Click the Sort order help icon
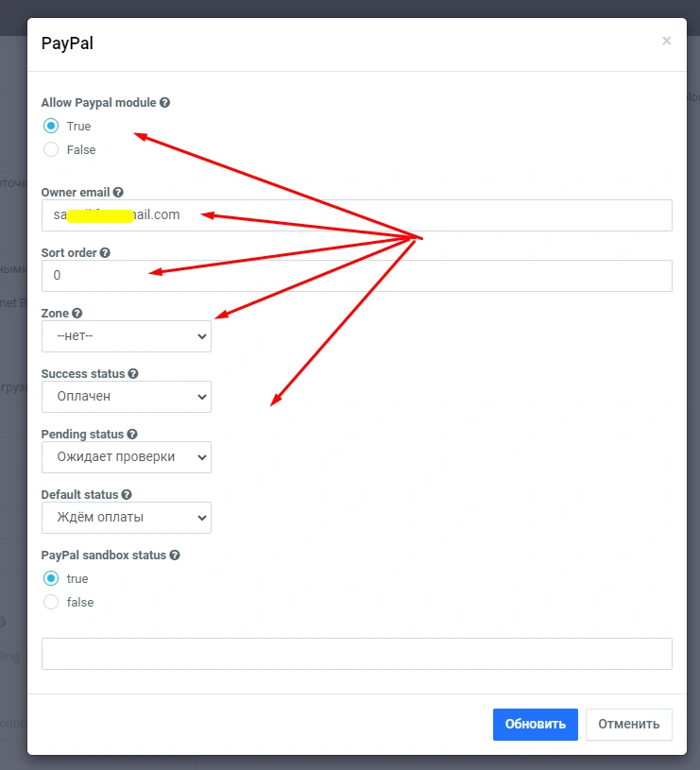Screen dimensions: 700x770 105,252
